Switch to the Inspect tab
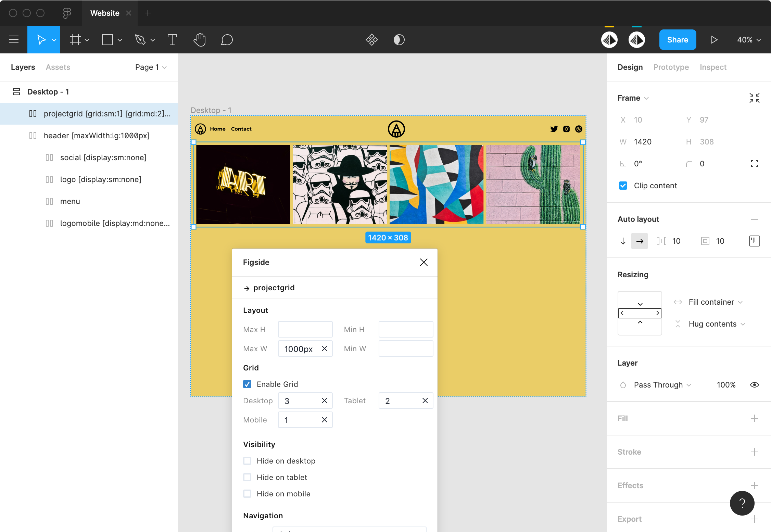 (x=713, y=67)
